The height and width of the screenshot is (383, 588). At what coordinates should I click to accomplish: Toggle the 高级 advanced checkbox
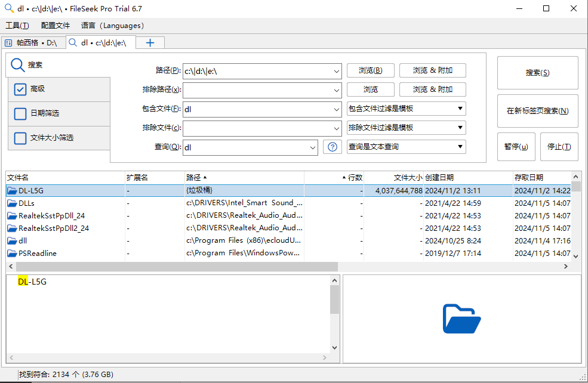(20, 89)
